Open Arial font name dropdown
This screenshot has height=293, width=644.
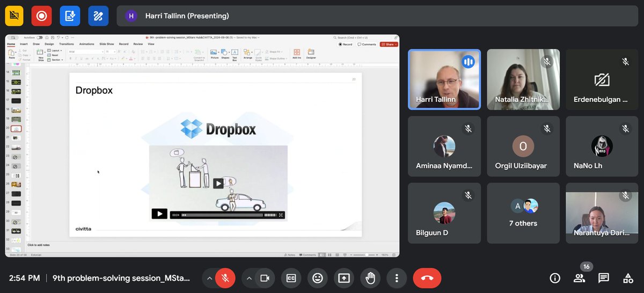[86, 52]
